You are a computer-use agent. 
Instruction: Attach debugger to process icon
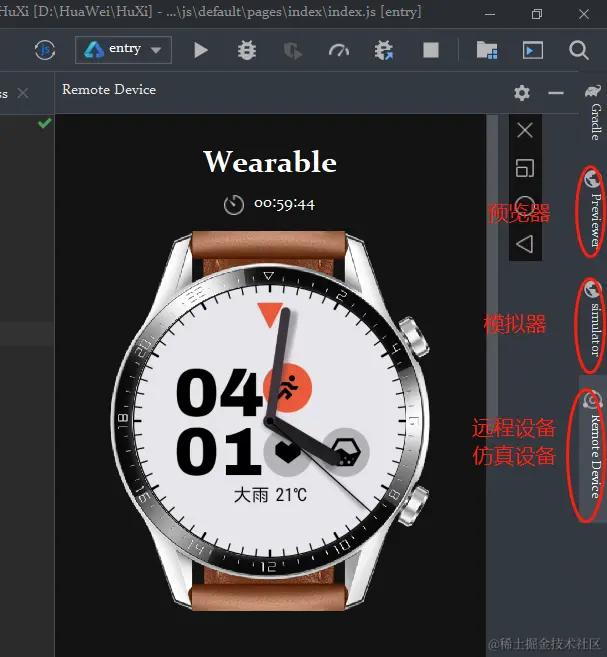(x=384, y=50)
